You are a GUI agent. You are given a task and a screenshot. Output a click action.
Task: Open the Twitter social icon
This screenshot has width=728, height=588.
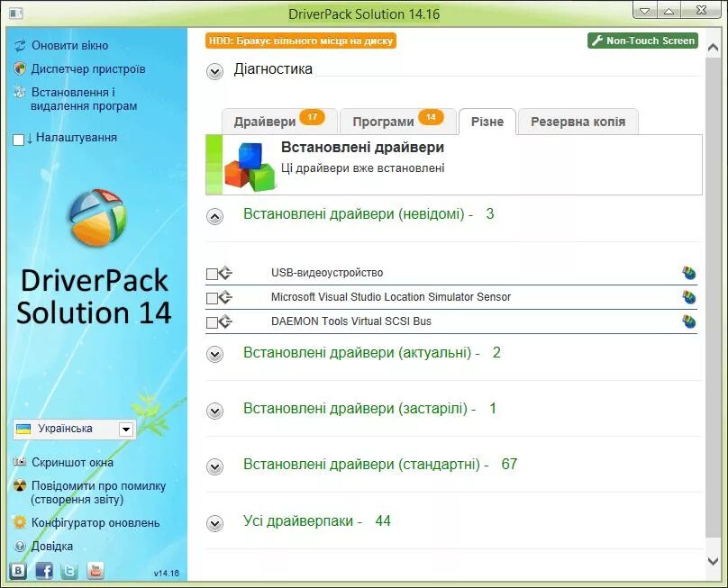(69, 570)
